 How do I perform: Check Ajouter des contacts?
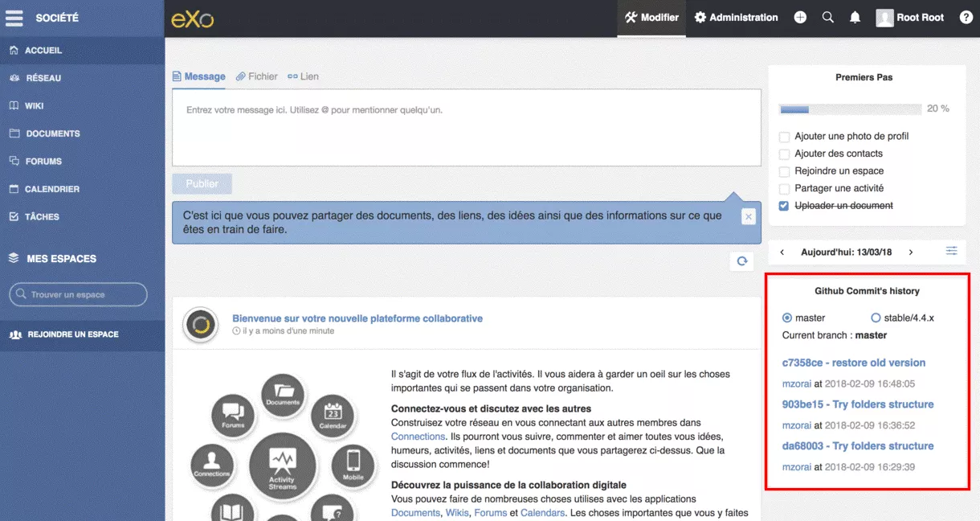coord(785,154)
